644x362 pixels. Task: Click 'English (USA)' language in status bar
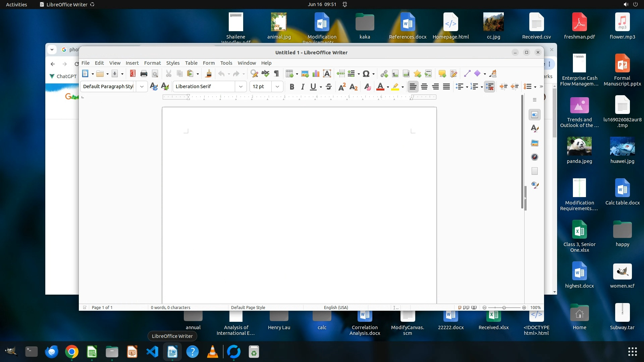pyautogui.click(x=336, y=307)
